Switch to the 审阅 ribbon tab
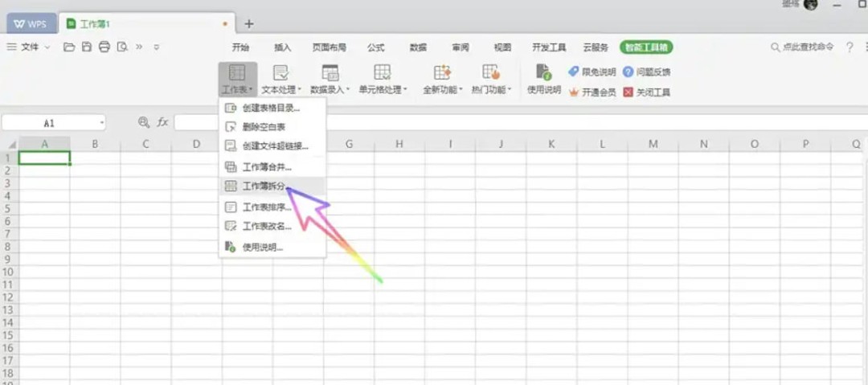Screen dimensions: 868x385 [460, 47]
